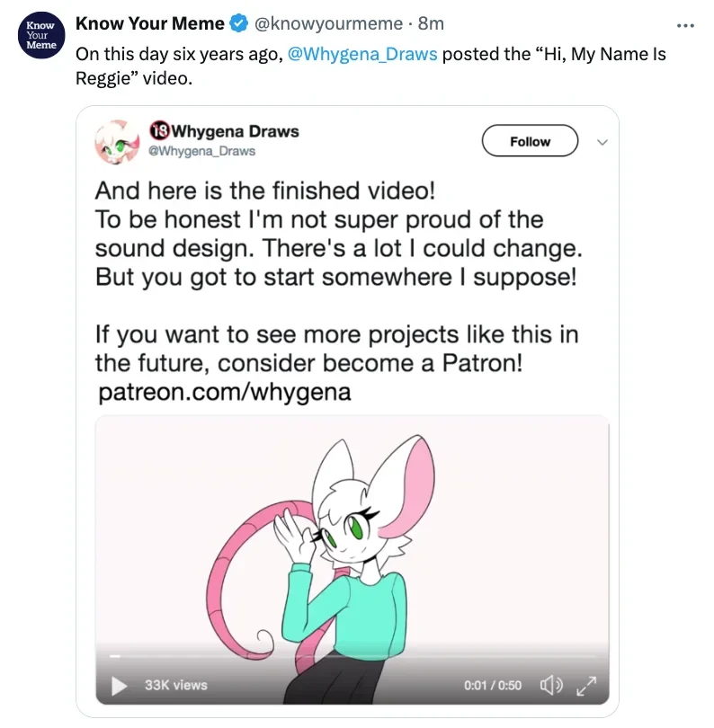Expand the chevron beside the Follow button
This screenshot has width=714, height=728.
click(x=602, y=142)
